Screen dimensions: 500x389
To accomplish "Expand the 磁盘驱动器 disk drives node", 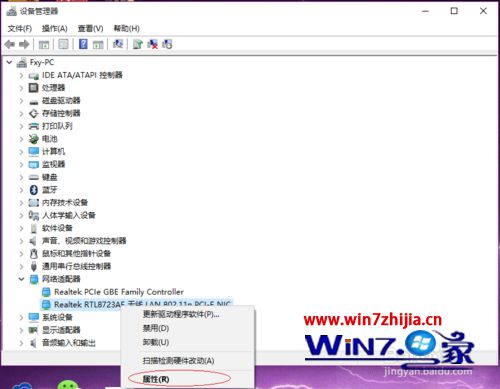I will [21, 101].
